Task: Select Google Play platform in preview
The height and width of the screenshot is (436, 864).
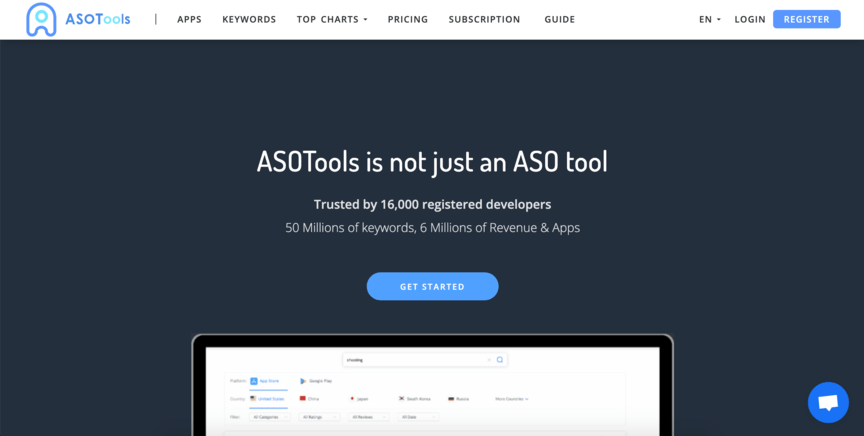Action: tap(316, 381)
